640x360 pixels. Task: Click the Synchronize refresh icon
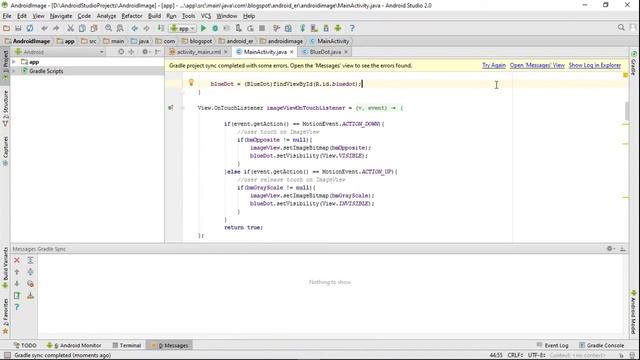click(x=30, y=28)
